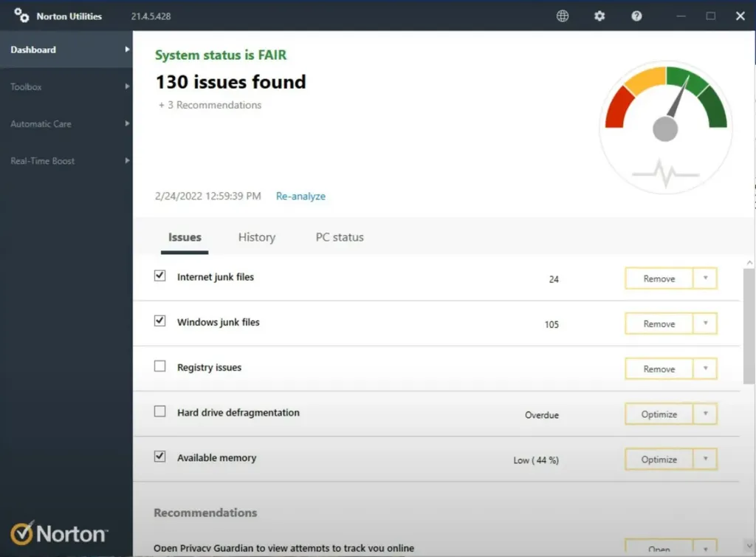
Task: Close the Norton Utilities window
Action: coord(740,16)
